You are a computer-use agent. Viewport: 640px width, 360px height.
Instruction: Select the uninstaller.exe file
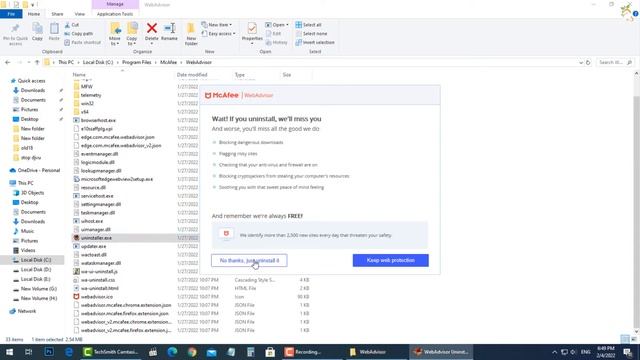pyautogui.click(x=96, y=238)
